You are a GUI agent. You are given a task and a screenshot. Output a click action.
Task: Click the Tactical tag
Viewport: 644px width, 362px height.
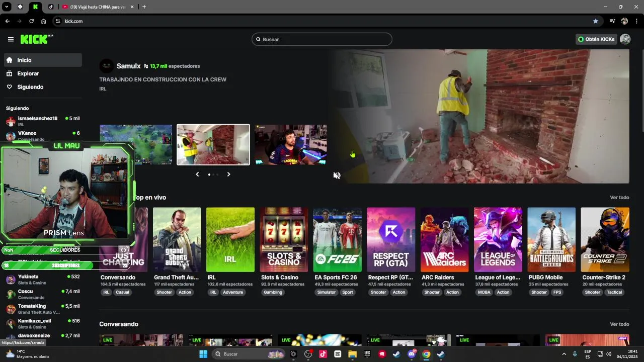[x=614, y=292]
